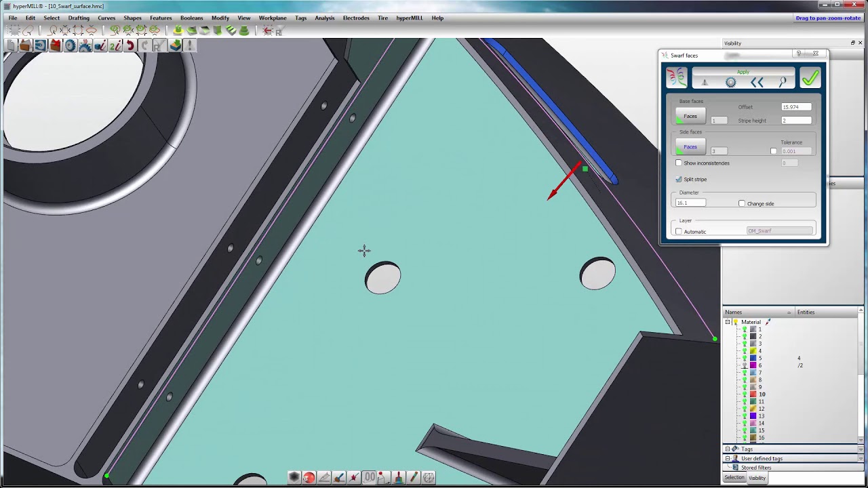
Task: Enable the Automatic layer checkbox
Action: click(679, 231)
